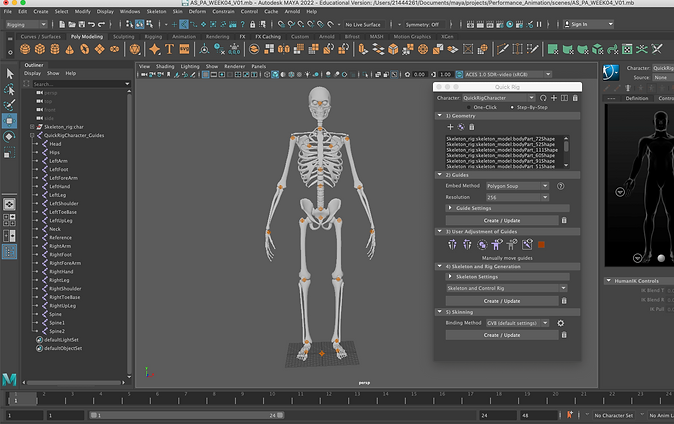Click the polygon Type (T) text tool

[169, 49]
